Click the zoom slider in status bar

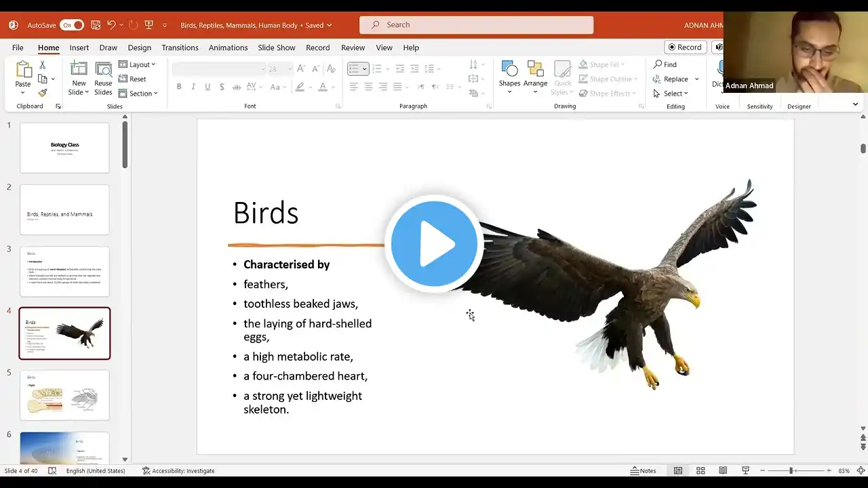pos(791,470)
